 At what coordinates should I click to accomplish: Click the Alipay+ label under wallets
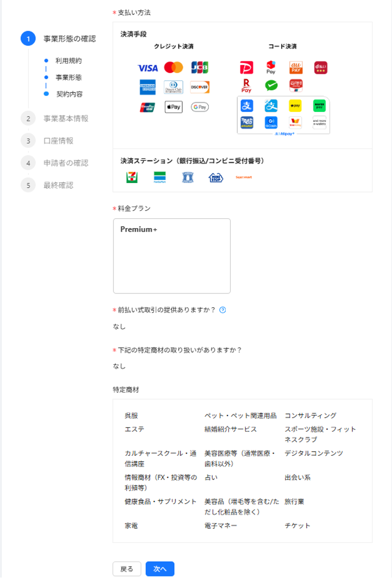pos(284,134)
